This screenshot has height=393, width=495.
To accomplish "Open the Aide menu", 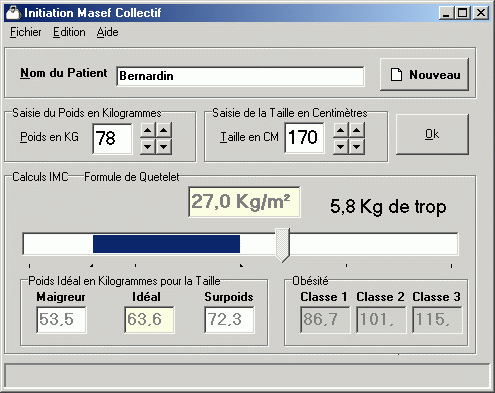I will [x=107, y=32].
